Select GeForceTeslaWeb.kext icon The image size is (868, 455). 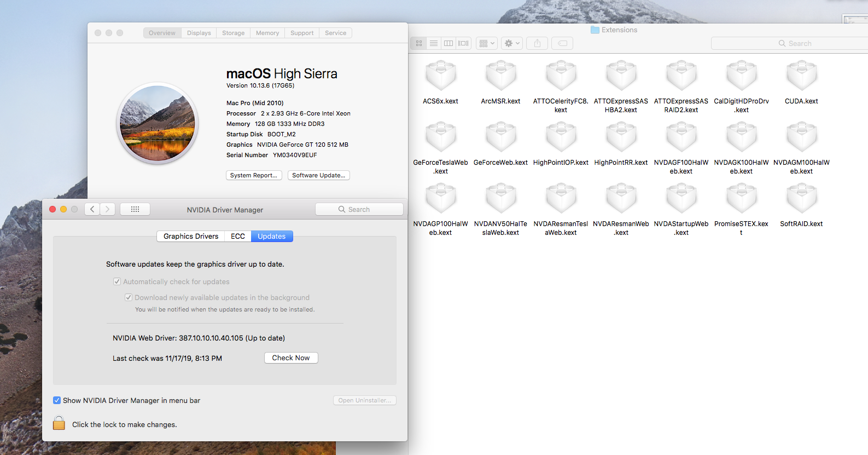point(441,137)
